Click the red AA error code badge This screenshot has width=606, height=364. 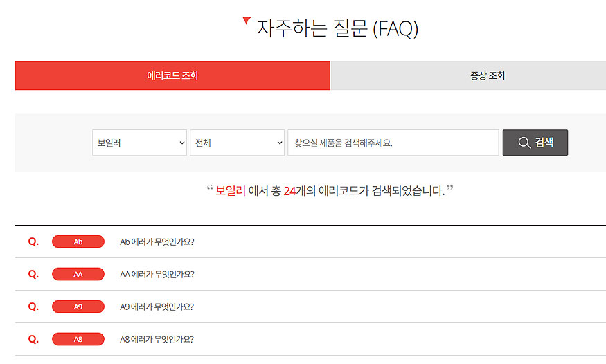pos(78,274)
